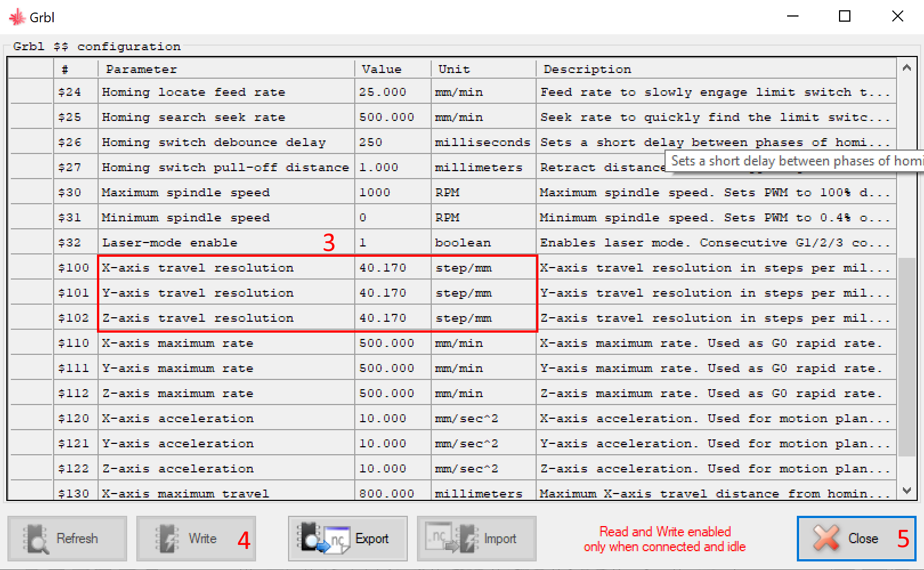Click the 'X-axis maximum rate. Used as G0' description

tap(716, 343)
